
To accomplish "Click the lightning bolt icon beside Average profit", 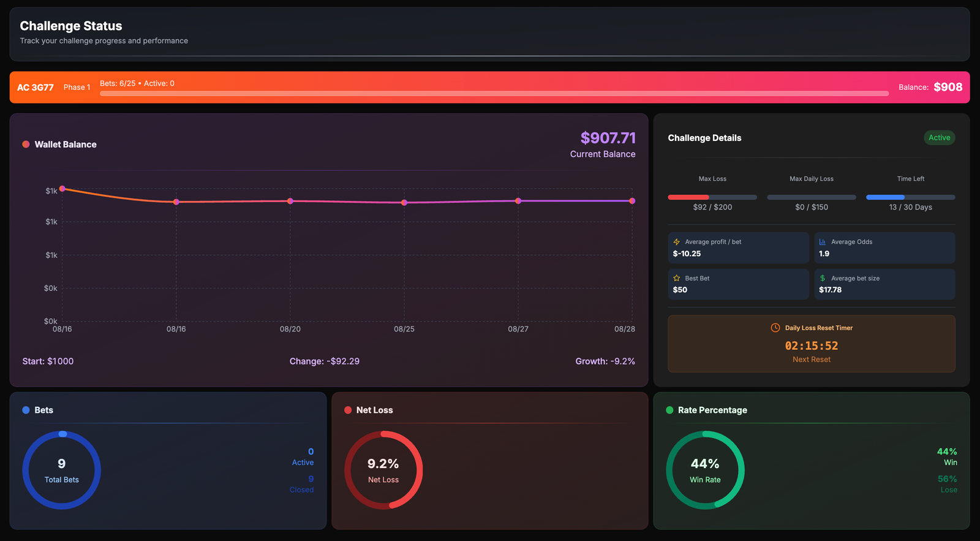I will (x=676, y=242).
